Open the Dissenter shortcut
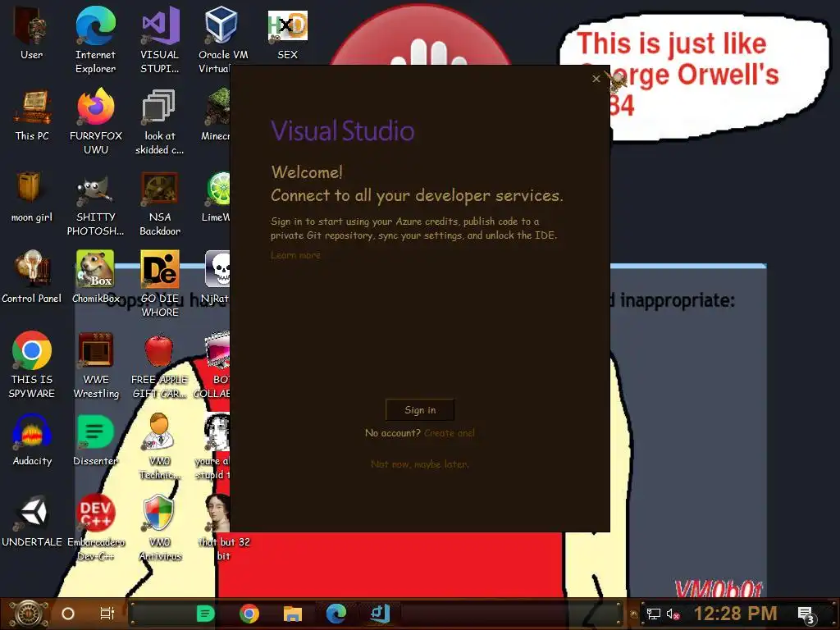 (x=95, y=441)
